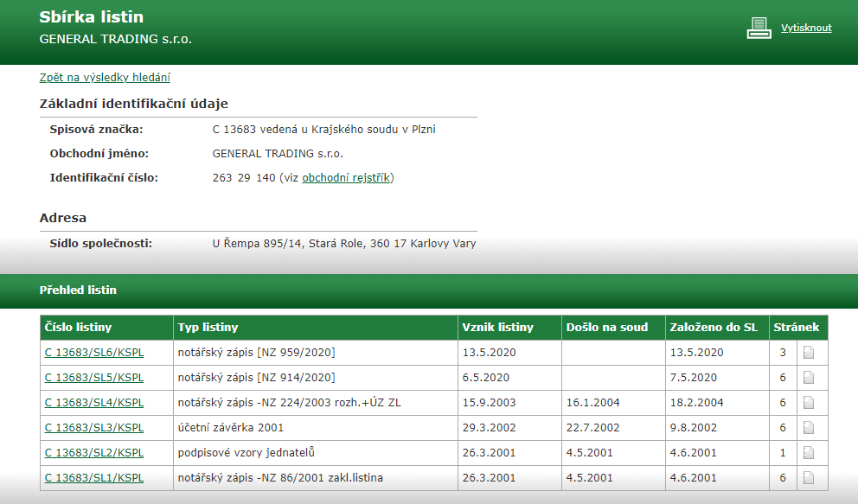Open listina C 13683/SL3/KSPL
The height and width of the screenshot is (504, 858).
(x=93, y=428)
